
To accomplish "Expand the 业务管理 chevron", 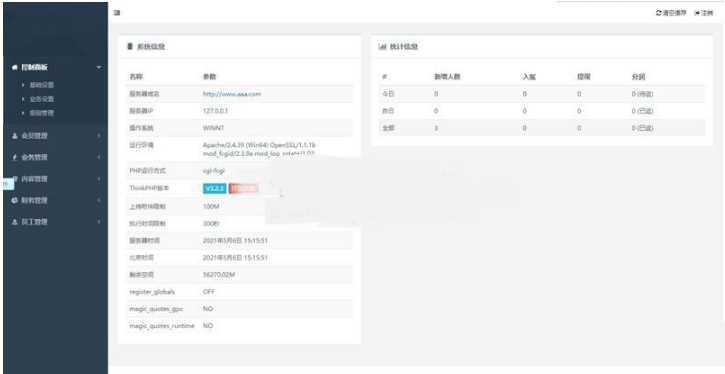I will pos(99,157).
